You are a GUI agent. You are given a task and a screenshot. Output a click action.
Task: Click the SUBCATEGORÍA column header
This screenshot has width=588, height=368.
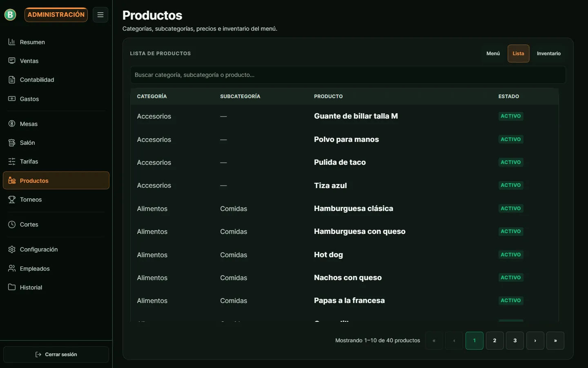[x=240, y=96]
